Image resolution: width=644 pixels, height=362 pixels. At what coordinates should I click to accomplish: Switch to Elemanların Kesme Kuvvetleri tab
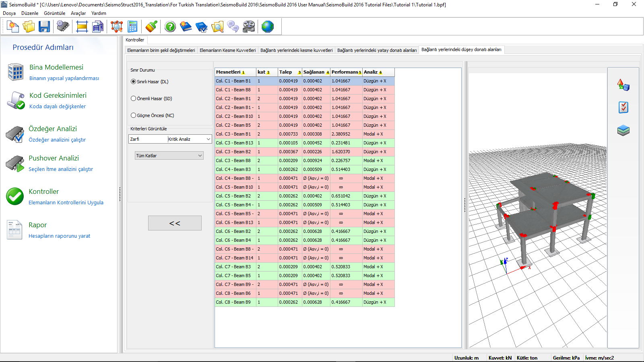pos(227,50)
